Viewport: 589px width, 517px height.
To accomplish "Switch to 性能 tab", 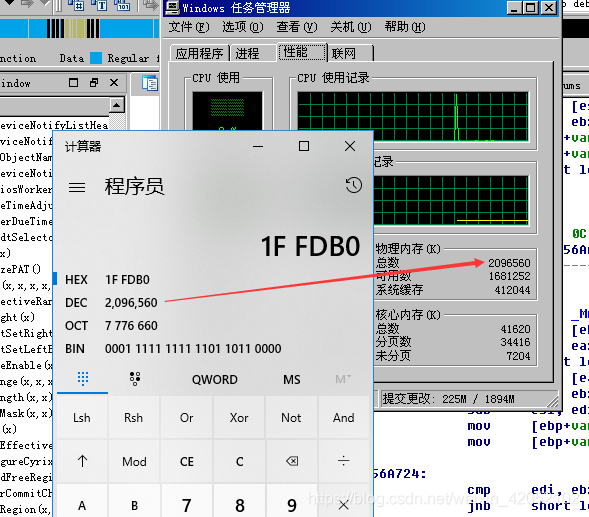I will tap(302, 52).
